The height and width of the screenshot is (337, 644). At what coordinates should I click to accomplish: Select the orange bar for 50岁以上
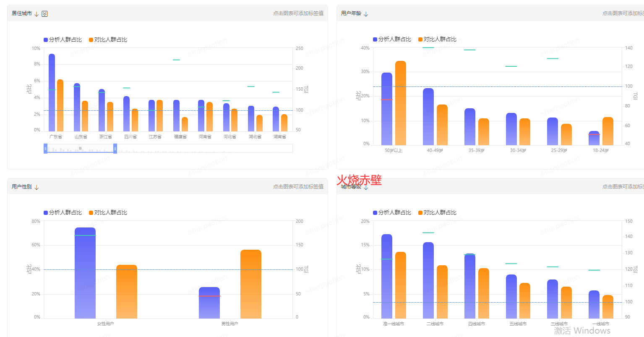pyautogui.click(x=401, y=103)
